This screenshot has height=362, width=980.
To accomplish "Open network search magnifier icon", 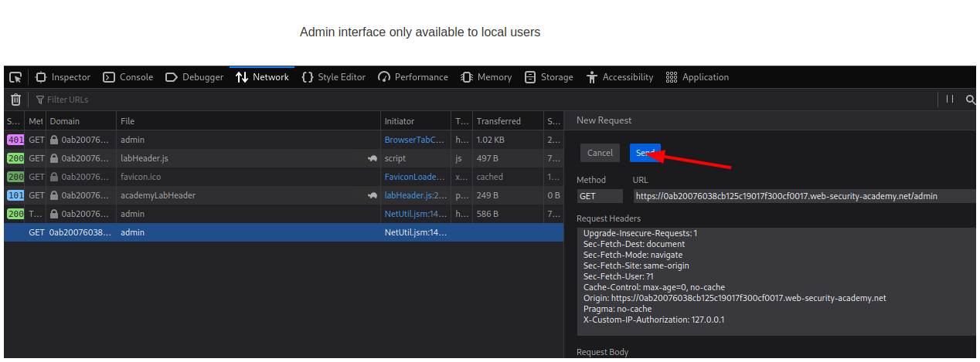I will [970, 100].
